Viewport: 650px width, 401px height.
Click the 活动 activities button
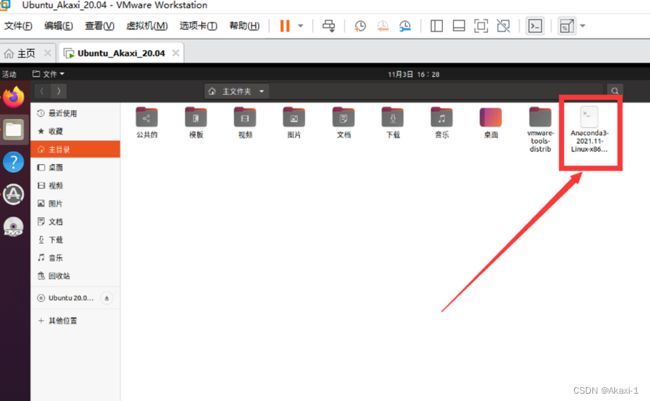tap(10, 74)
